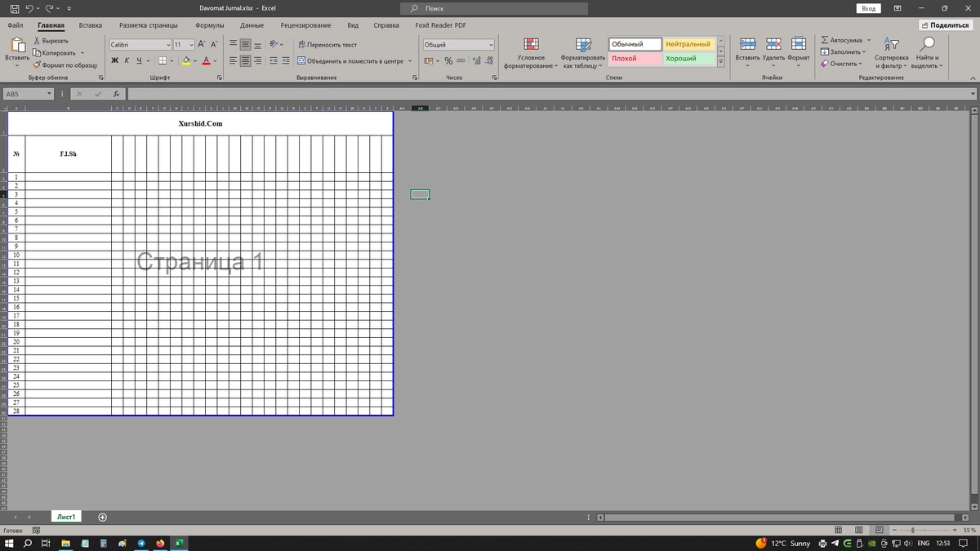Apply percent style format
980x551 pixels.
pyautogui.click(x=448, y=60)
